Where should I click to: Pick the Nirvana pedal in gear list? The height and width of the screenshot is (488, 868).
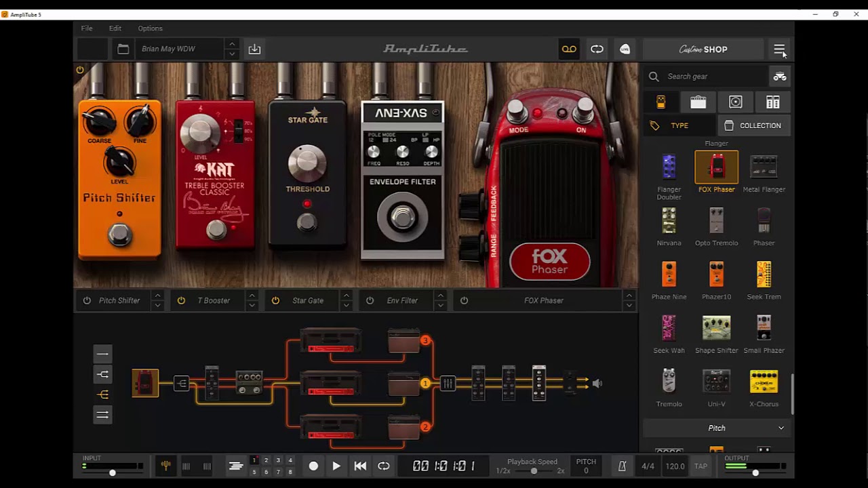[x=669, y=227]
